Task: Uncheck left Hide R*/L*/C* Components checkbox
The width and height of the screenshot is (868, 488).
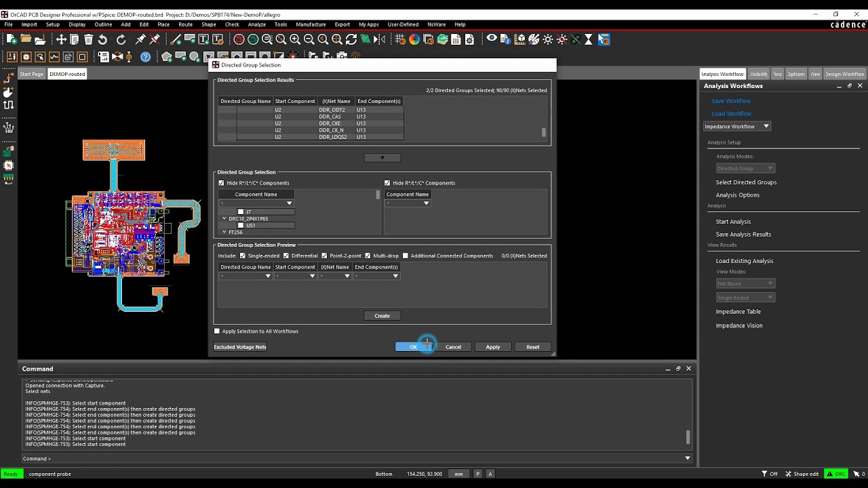Action: pyautogui.click(x=221, y=183)
